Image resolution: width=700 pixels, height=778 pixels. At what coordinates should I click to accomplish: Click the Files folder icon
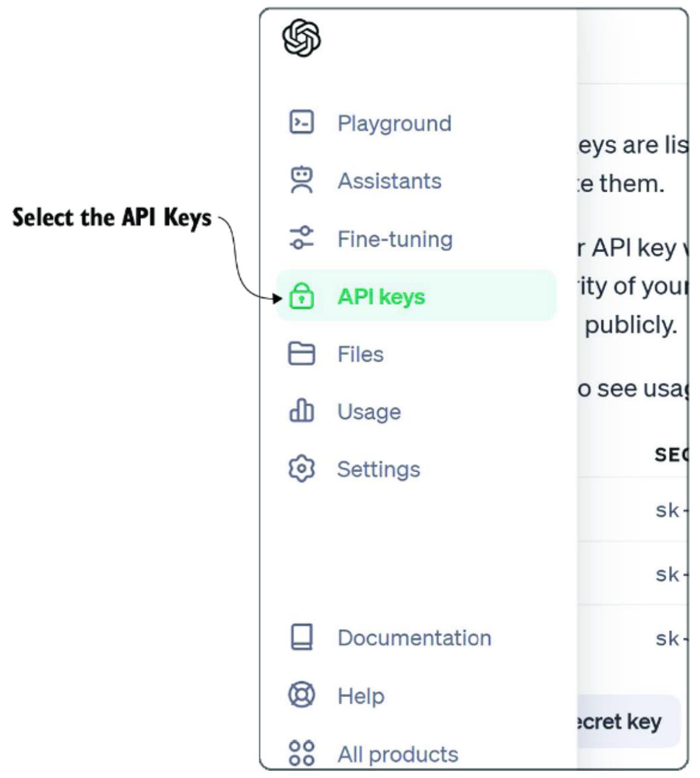coord(302,354)
